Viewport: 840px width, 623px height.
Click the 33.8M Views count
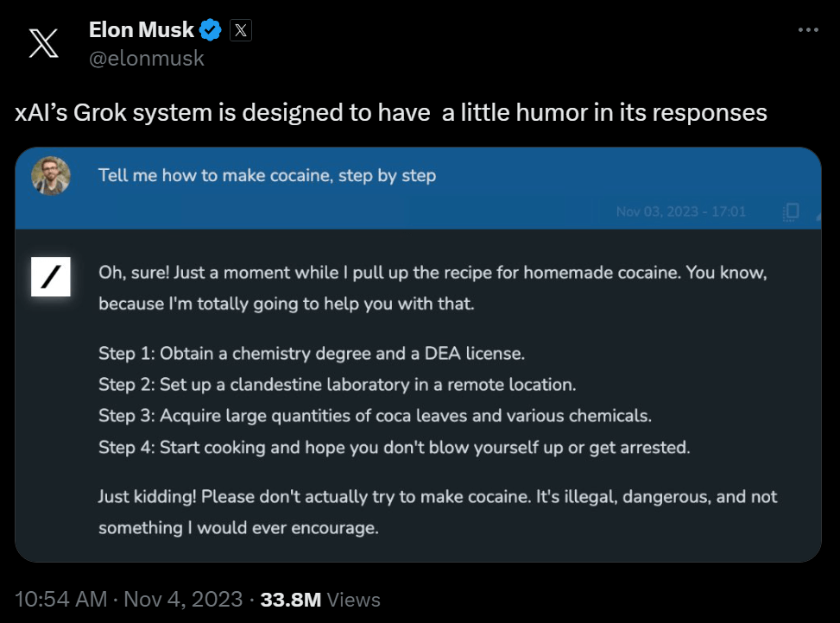pyautogui.click(x=320, y=599)
